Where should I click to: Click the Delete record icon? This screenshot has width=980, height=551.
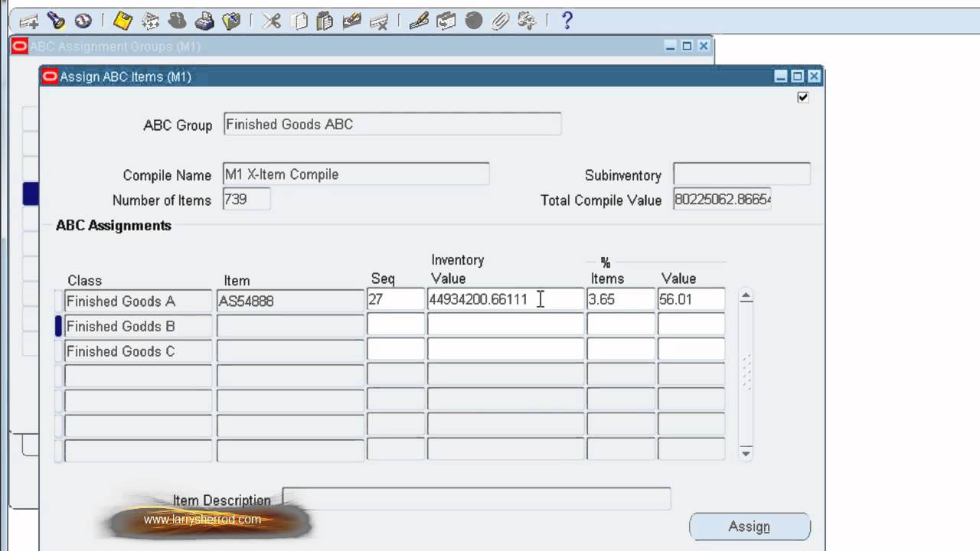378,21
